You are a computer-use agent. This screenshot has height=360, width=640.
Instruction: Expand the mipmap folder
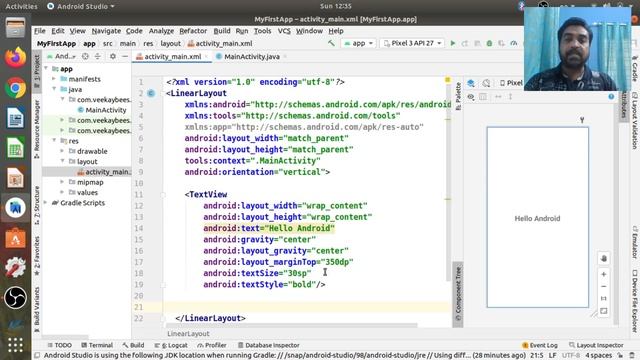[x=62, y=182]
